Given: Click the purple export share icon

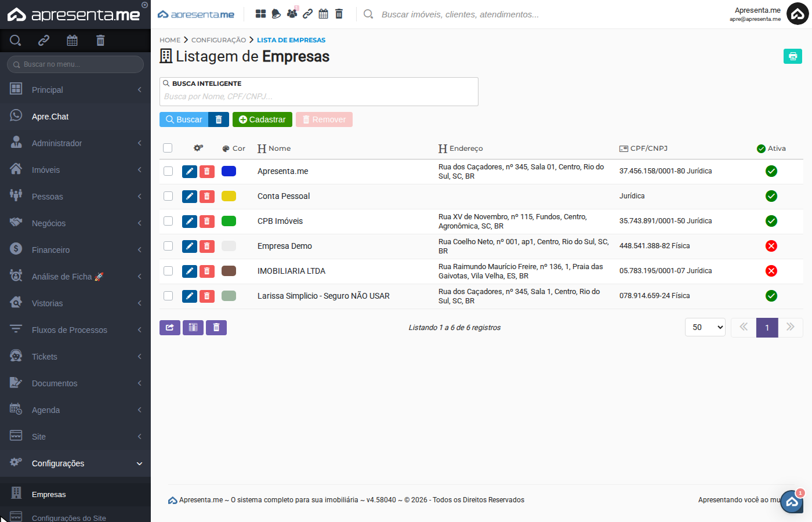Looking at the screenshot, I should point(169,328).
